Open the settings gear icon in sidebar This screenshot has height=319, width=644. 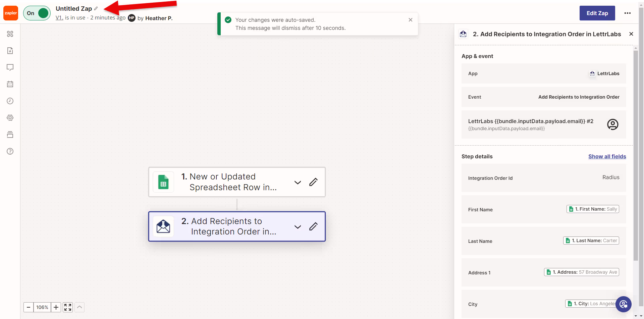10,118
